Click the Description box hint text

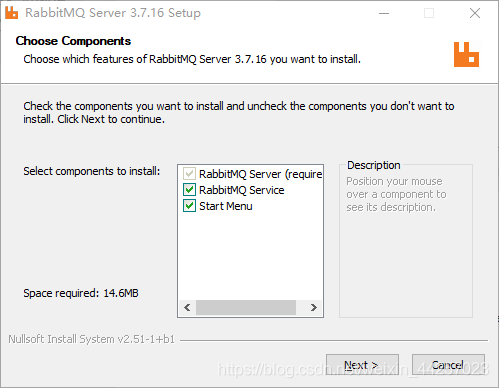coord(396,194)
